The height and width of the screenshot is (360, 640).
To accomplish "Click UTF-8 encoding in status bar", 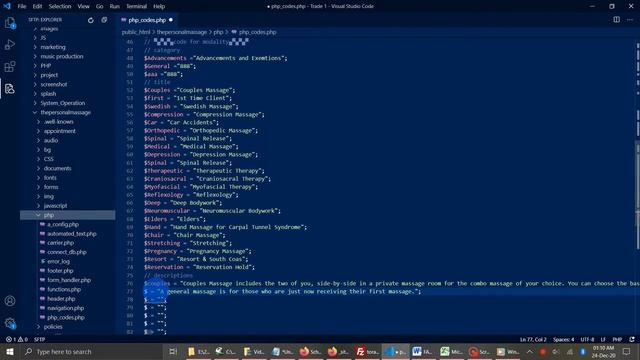I will pyautogui.click(x=587, y=339).
